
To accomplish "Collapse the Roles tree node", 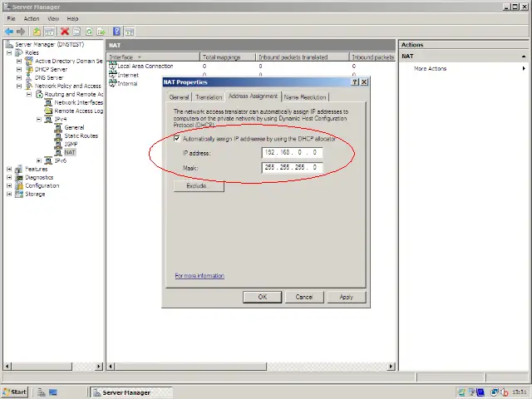I will (x=9, y=53).
